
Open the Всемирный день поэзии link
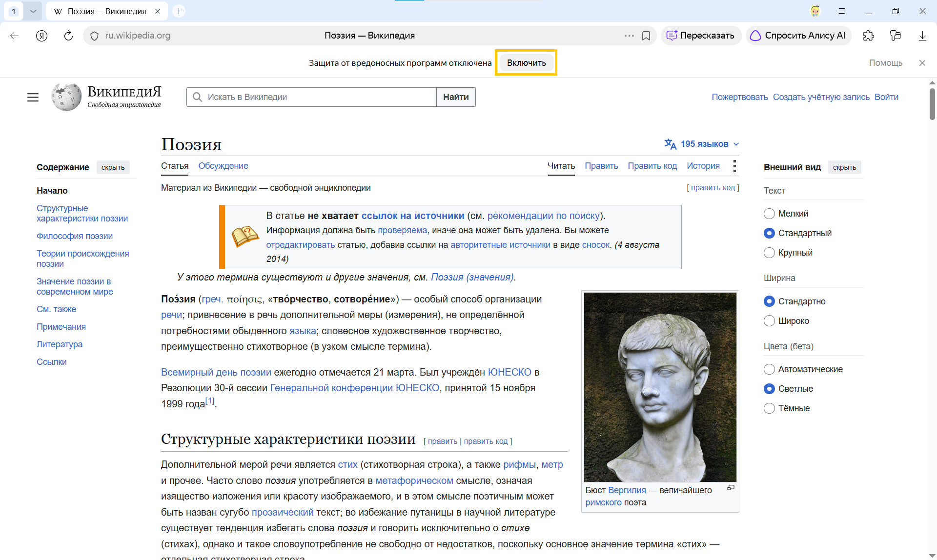click(216, 372)
